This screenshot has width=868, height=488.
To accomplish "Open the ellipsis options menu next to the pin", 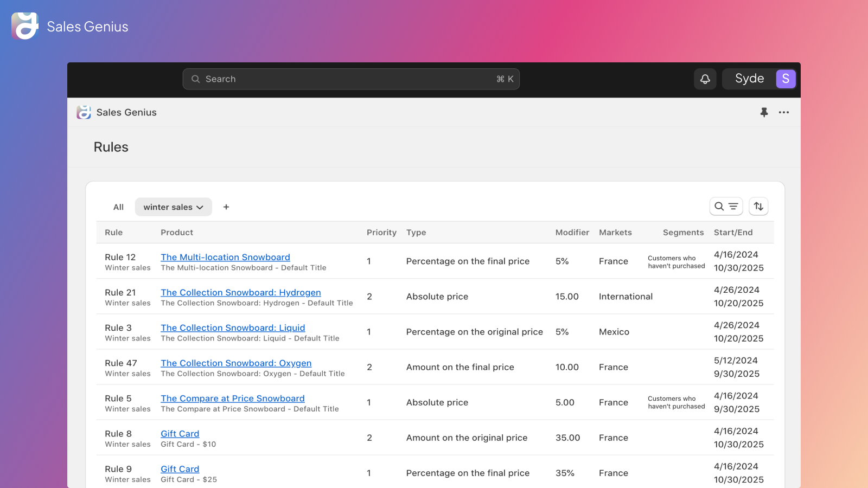I will pos(784,112).
